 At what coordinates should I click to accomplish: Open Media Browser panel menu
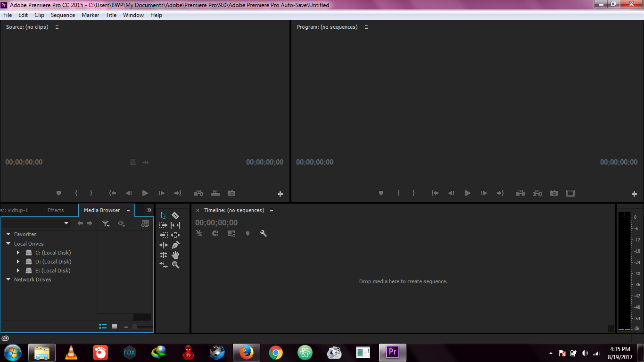pyautogui.click(x=128, y=211)
